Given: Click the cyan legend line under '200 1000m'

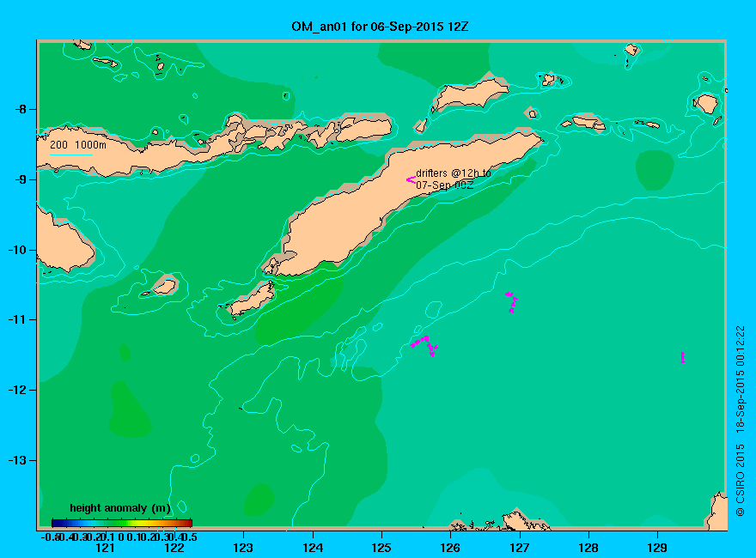Looking at the screenshot, I should click(x=70, y=155).
